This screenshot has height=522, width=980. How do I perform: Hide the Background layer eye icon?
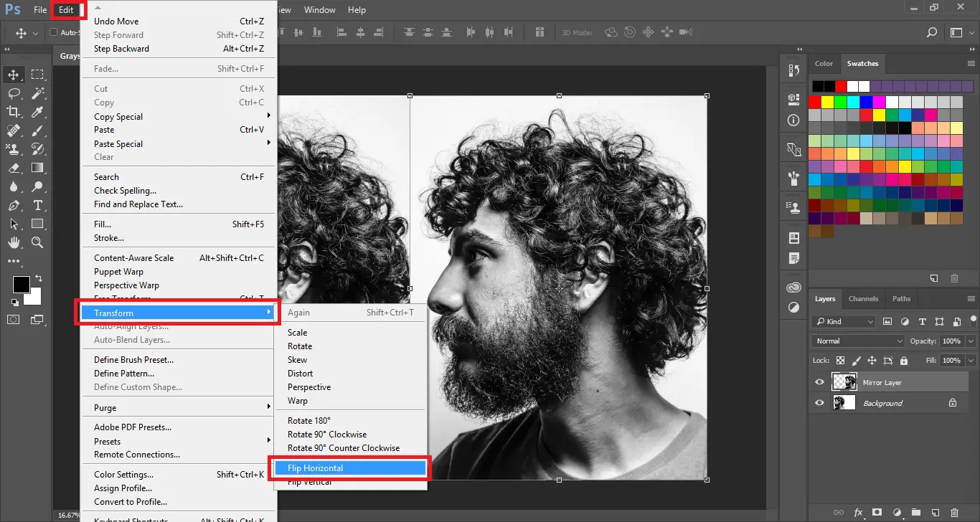pyautogui.click(x=819, y=403)
